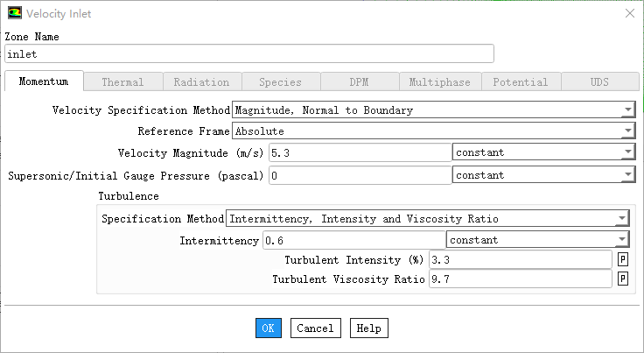Viewport: 644px width, 353px height.
Task: Click the Turbulent Intensity value field
Action: pos(519,260)
